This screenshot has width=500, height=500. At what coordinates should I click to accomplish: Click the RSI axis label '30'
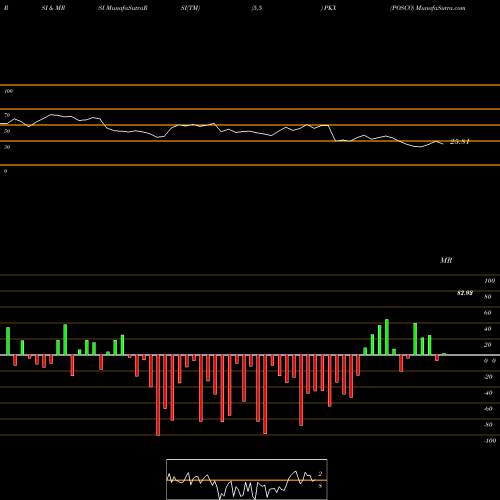click(x=7, y=147)
